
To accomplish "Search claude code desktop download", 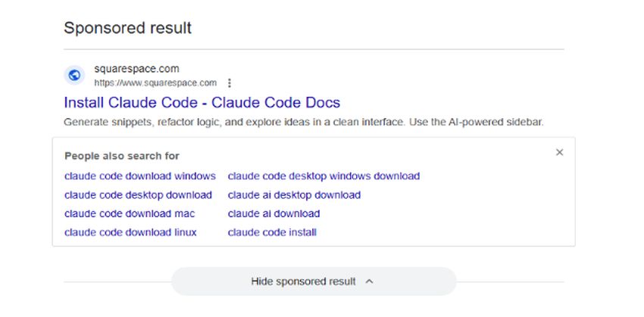I will [x=138, y=195].
